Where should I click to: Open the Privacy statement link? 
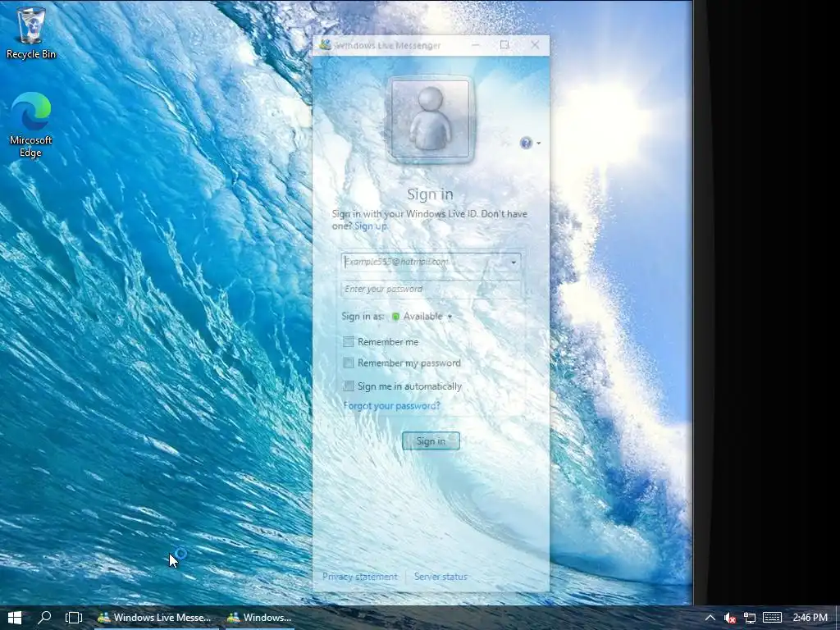tap(360, 577)
